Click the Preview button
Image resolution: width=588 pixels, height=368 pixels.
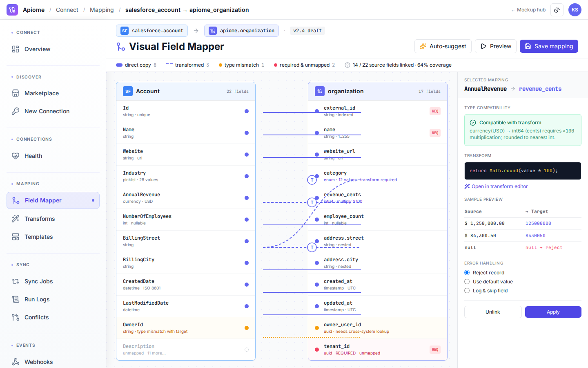coord(496,46)
